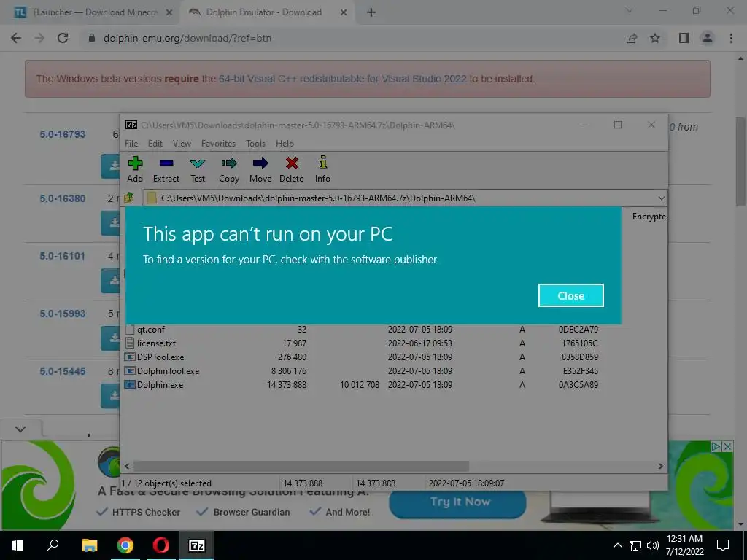747x560 pixels.
Task: Show hidden system tray icons
Action: coord(617,545)
